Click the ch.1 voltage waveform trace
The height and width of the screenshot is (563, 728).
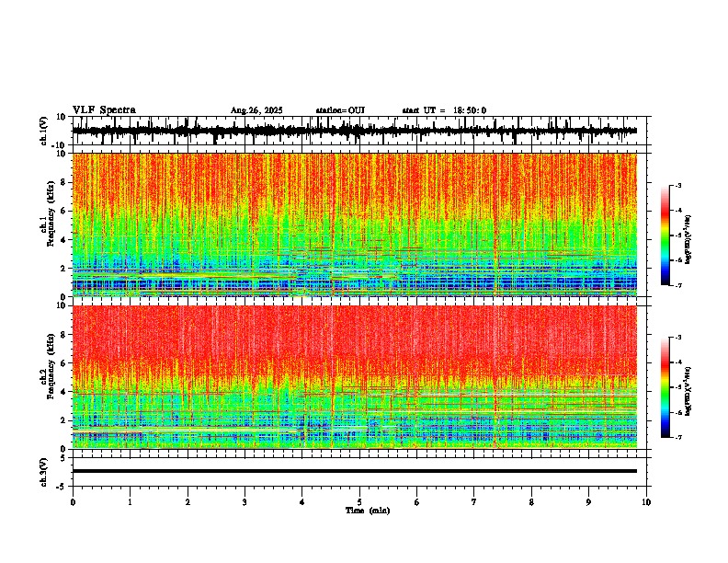point(354,131)
